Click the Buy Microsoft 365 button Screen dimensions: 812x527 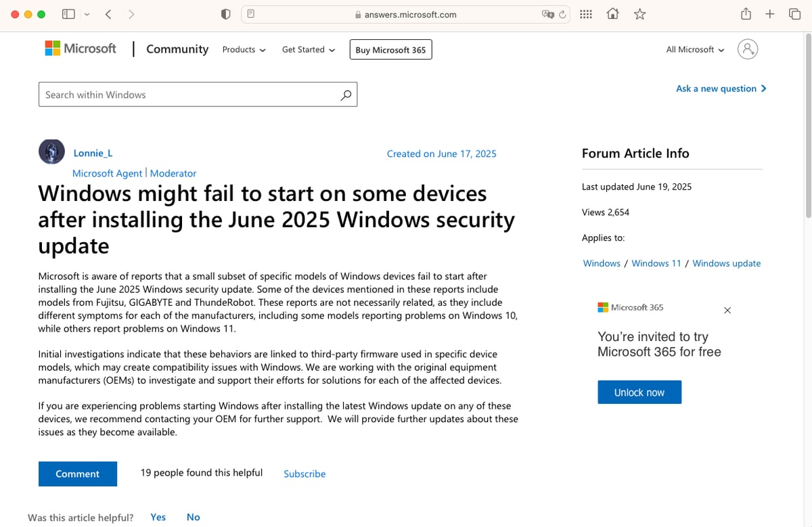tap(390, 49)
